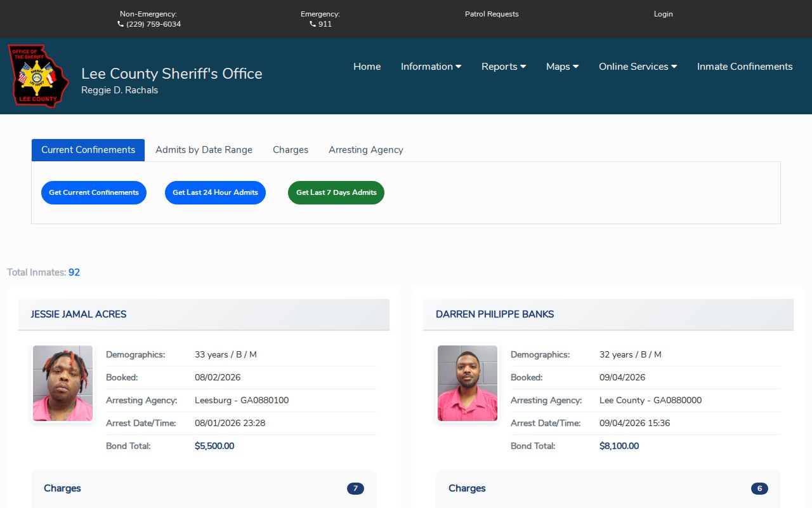Expand the Information dropdown menu

[431, 67]
